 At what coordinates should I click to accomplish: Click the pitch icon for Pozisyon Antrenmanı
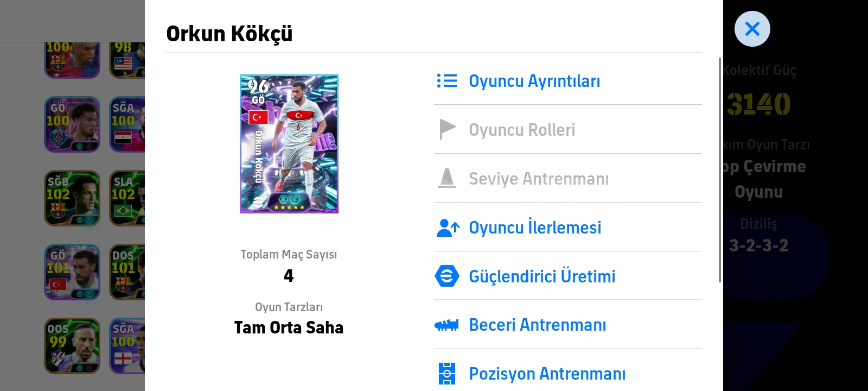[x=447, y=374]
